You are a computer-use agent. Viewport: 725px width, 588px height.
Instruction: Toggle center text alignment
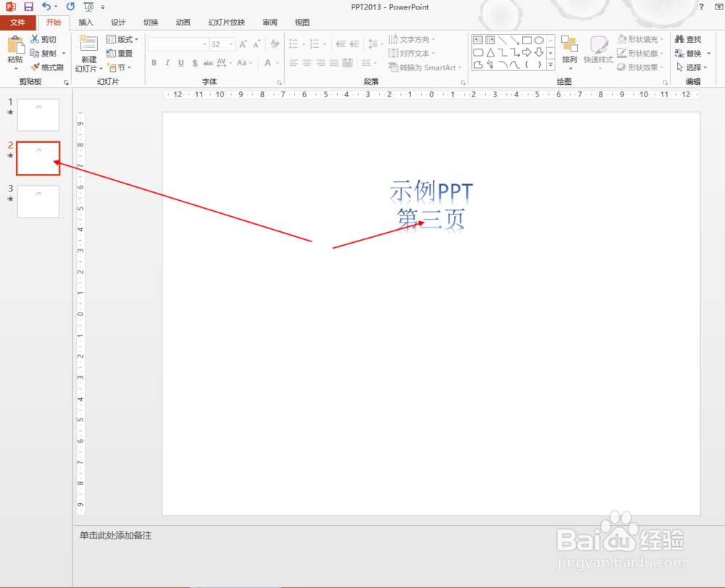coord(307,63)
